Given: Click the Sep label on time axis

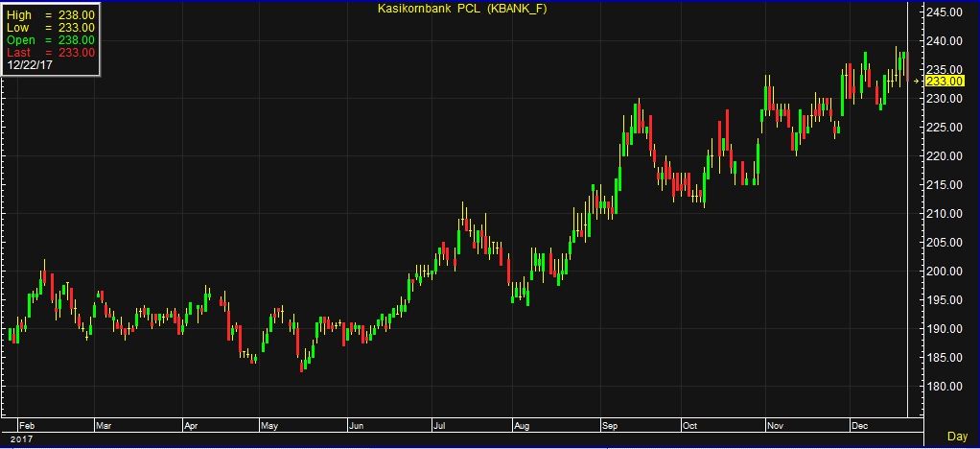Looking at the screenshot, I should (611, 426).
